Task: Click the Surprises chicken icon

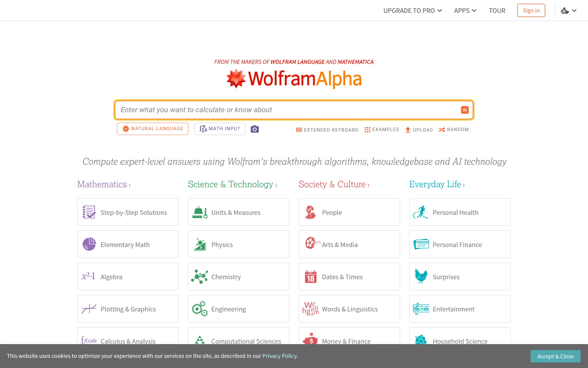Action: point(421,276)
